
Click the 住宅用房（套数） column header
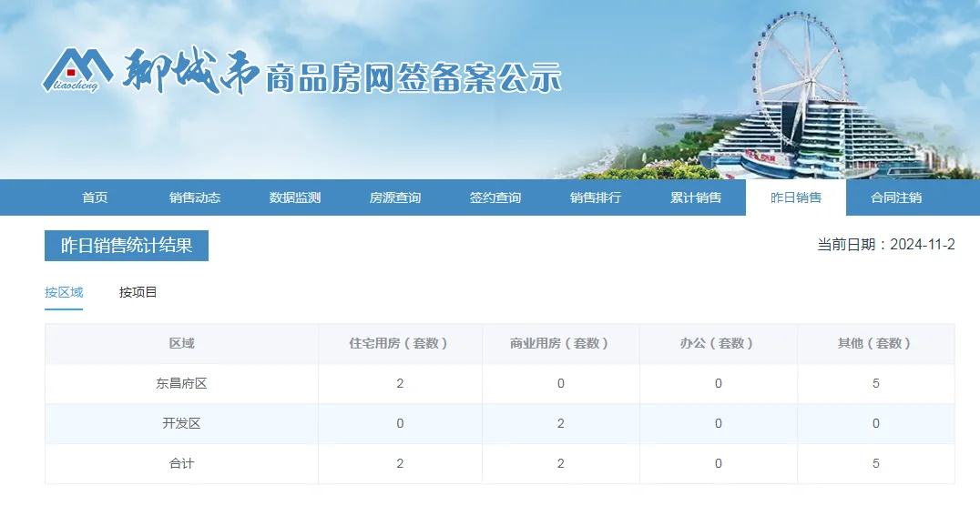(400, 344)
